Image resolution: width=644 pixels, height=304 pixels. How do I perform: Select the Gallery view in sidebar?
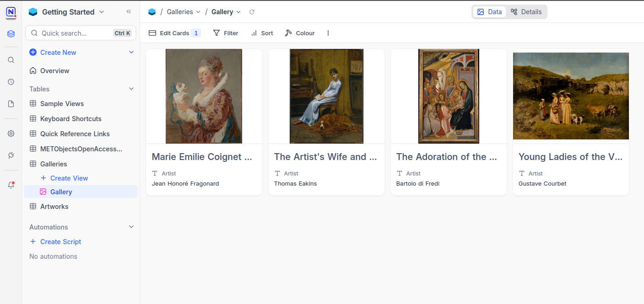81,192
